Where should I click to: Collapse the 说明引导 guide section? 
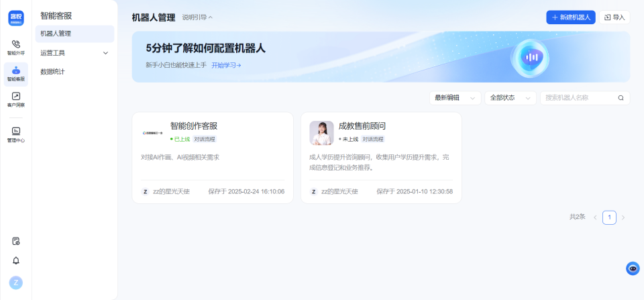click(197, 17)
